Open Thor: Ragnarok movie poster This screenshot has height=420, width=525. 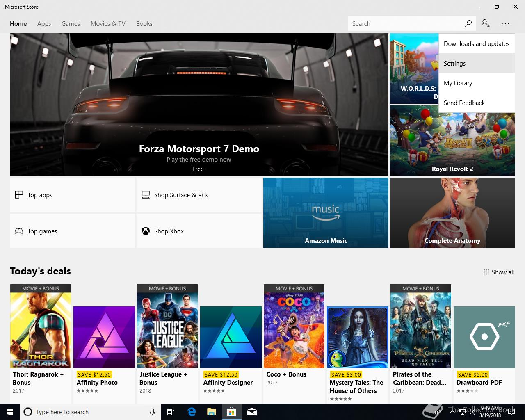pos(41,326)
